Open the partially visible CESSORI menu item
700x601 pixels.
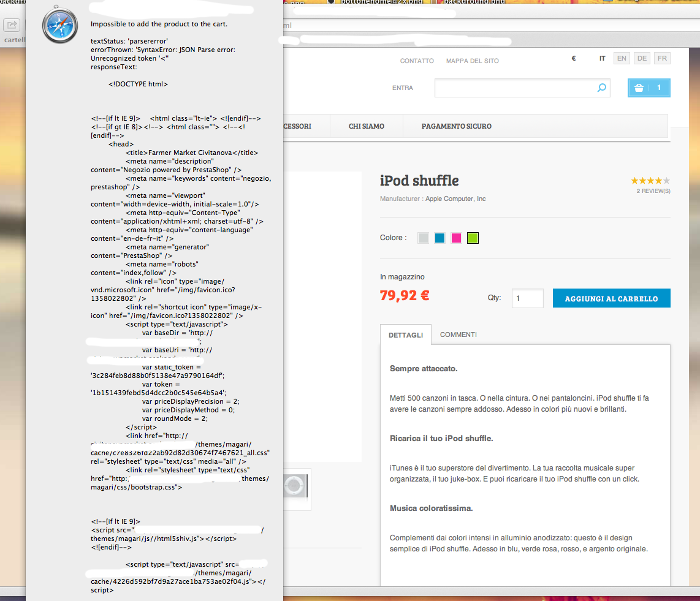click(x=298, y=126)
